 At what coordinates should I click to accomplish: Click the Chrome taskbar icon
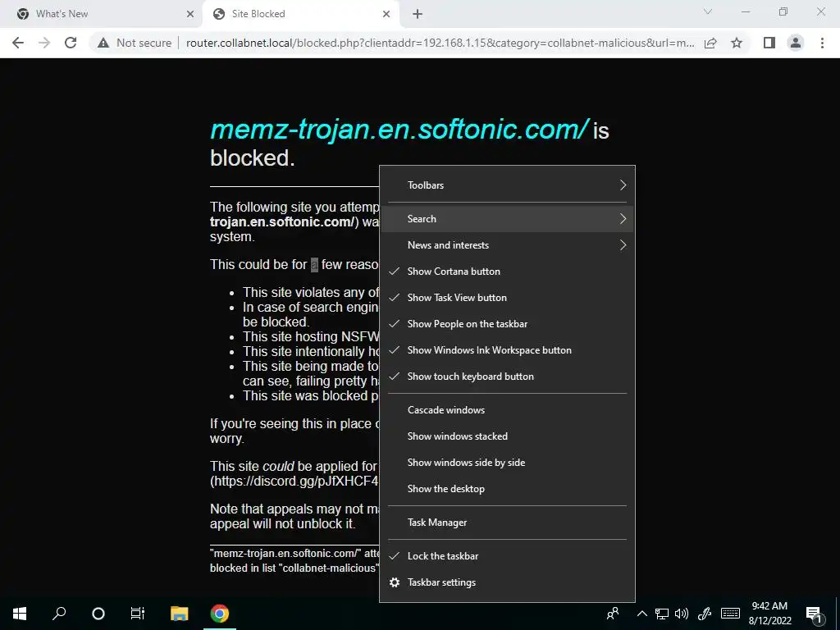pos(220,614)
